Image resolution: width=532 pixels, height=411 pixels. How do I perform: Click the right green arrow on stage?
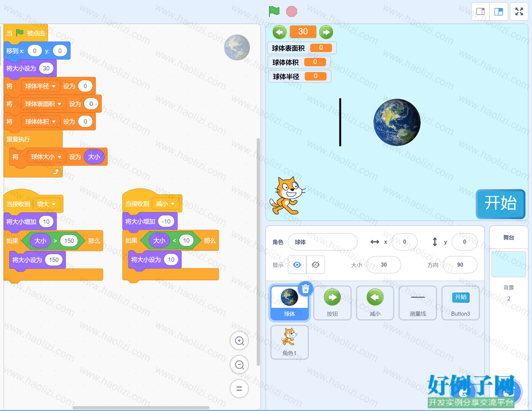(326, 32)
